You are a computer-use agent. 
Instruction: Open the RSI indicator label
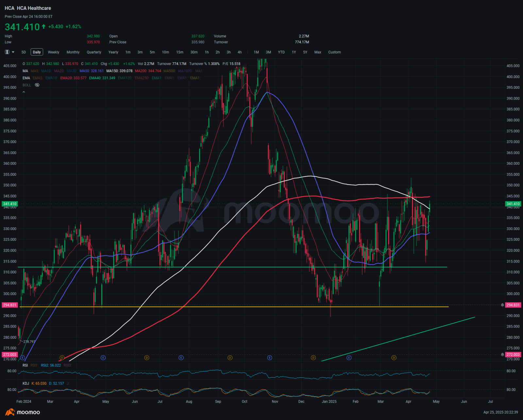pyautogui.click(x=25, y=365)
